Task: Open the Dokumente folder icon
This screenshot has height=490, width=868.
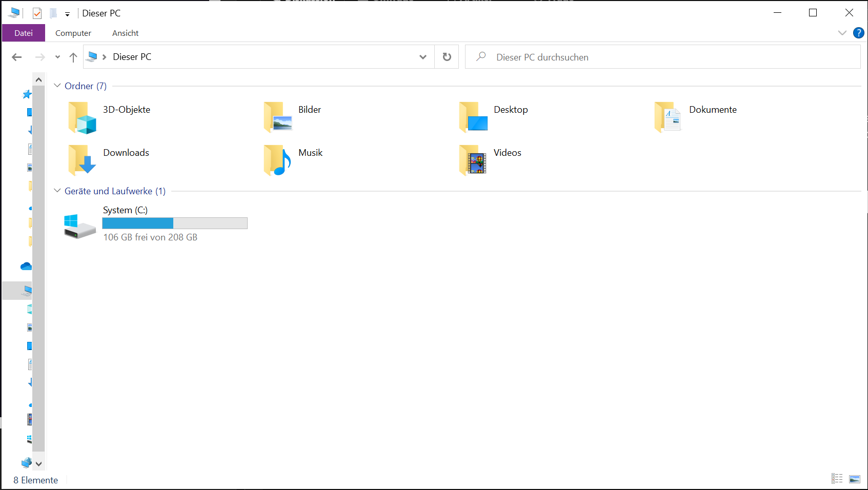Action: 668,117
